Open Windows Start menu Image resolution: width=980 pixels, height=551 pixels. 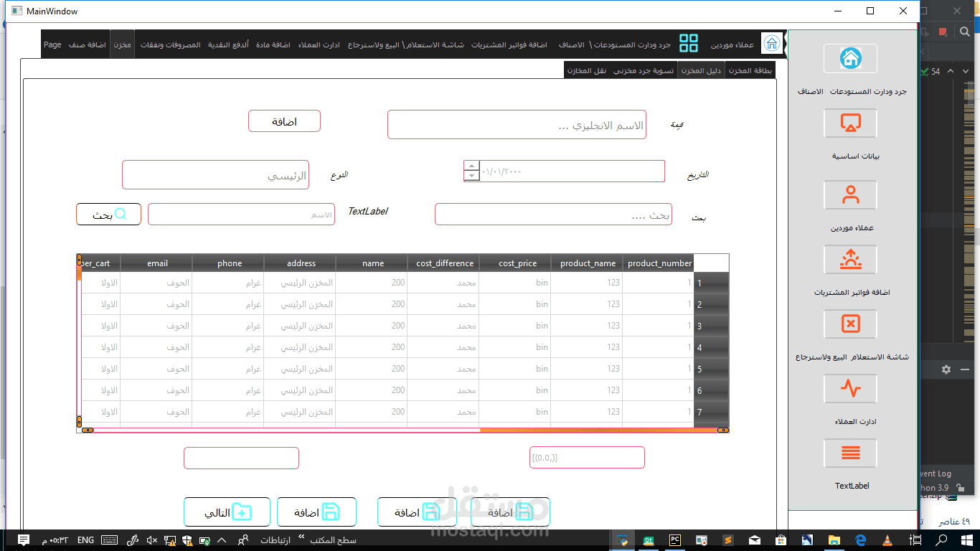(966, 540)
